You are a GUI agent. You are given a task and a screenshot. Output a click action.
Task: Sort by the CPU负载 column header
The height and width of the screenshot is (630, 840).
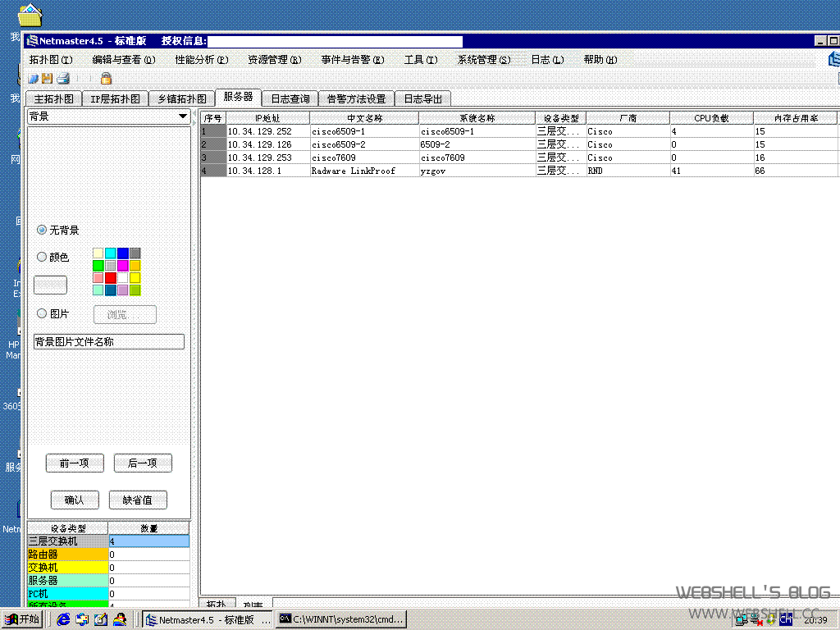click(711, 118)
